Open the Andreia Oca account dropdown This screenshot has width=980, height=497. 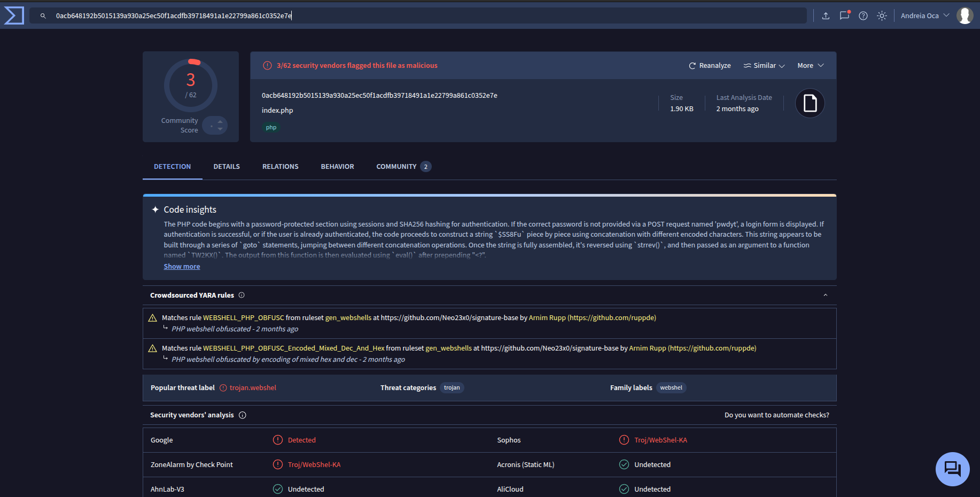click(924, 15)
